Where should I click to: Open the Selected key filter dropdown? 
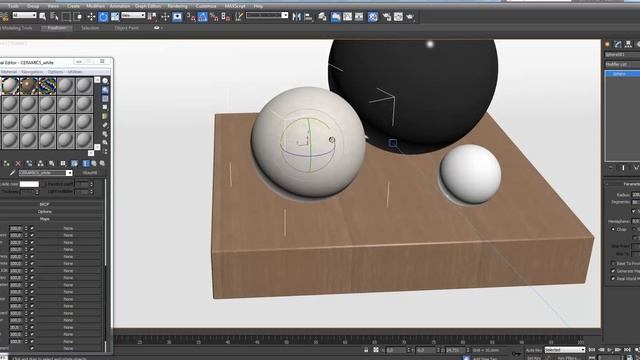(565, 350)
